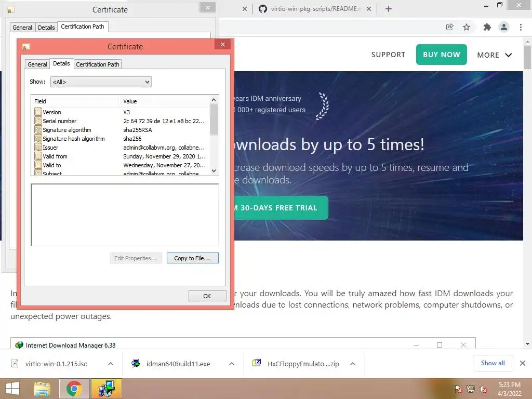
Task: Click the Valid from field icon
Action: (38, 156)
